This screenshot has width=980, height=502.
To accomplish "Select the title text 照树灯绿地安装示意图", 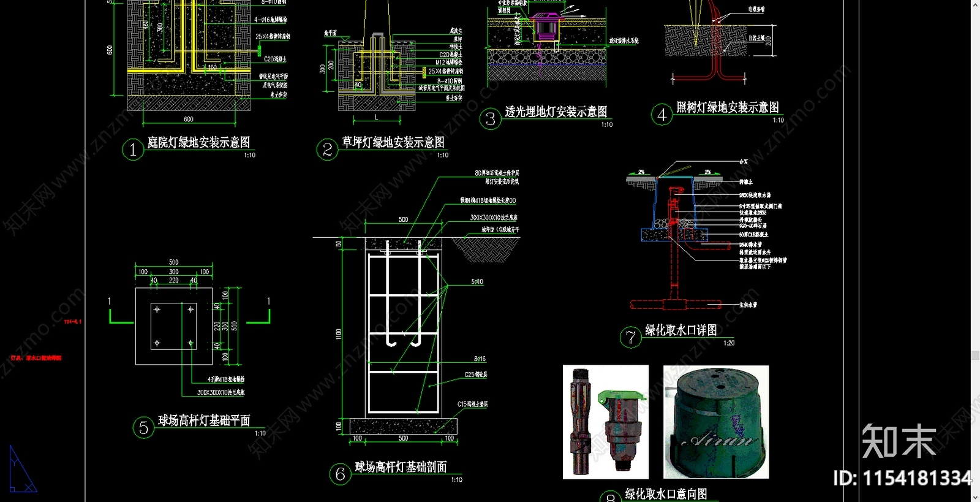I will coord(728,107).
